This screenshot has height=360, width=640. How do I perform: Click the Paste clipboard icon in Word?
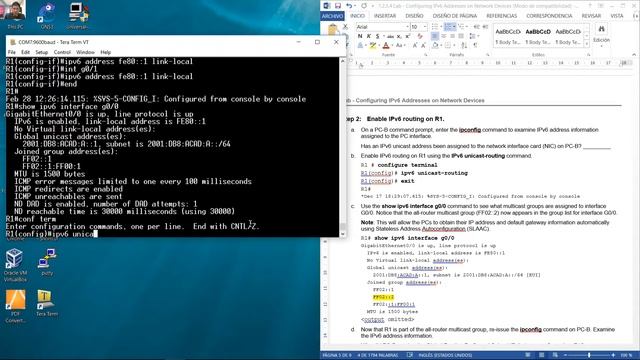(x=333, y=29)
